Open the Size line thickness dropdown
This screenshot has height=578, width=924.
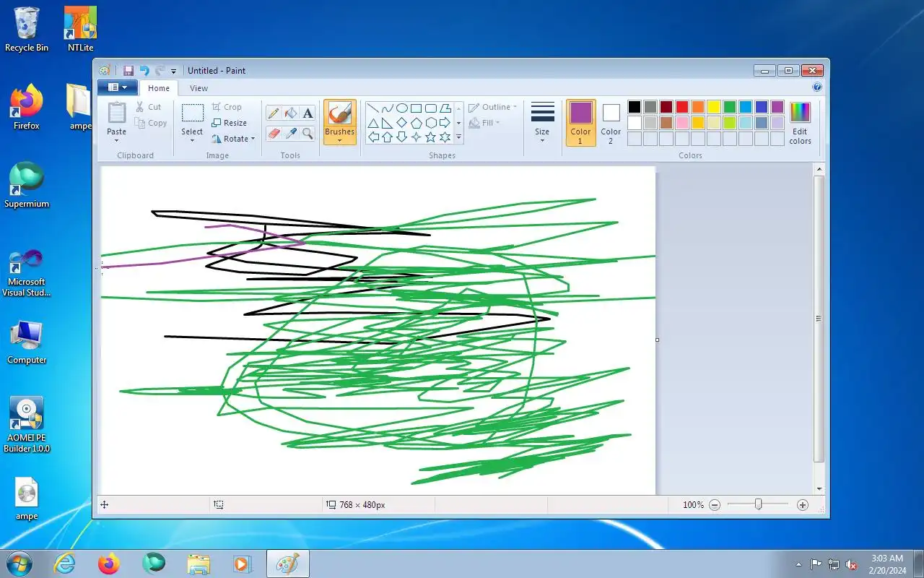tap(542, 123)
